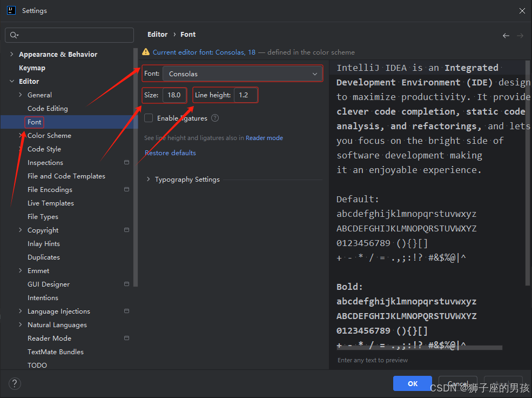Click the Font breadcrumb
The height and width of the screenshot is (398, 532).
[x=188, y=34]
